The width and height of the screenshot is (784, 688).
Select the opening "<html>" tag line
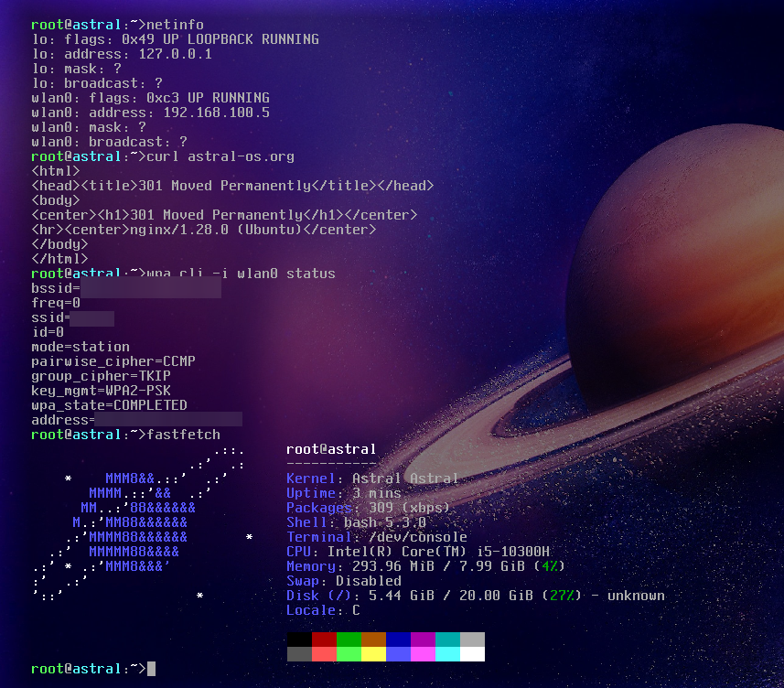(56, 171)
